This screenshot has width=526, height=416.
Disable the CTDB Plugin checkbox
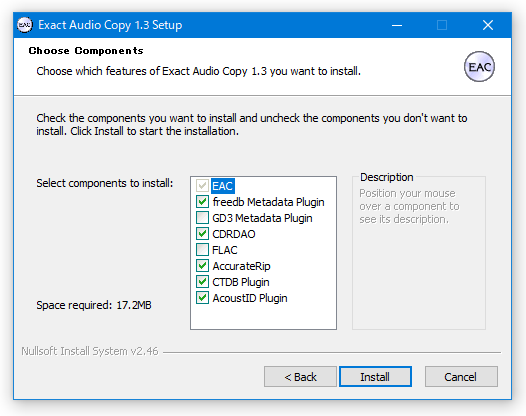coord(202,282)
